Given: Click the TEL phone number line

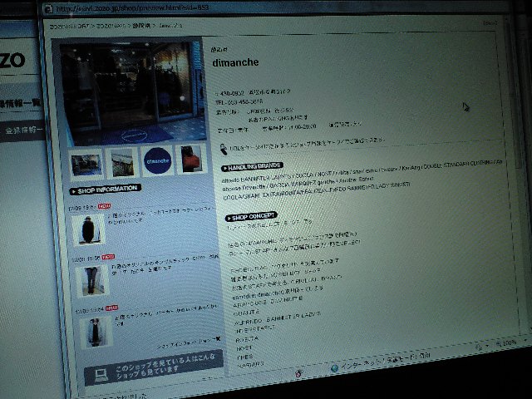Looking at the screenshot, I should pos(239,101).
